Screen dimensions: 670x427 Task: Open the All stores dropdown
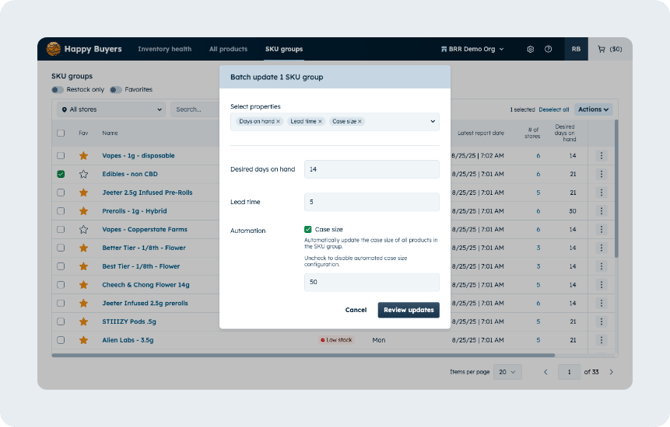click(112, 109)
